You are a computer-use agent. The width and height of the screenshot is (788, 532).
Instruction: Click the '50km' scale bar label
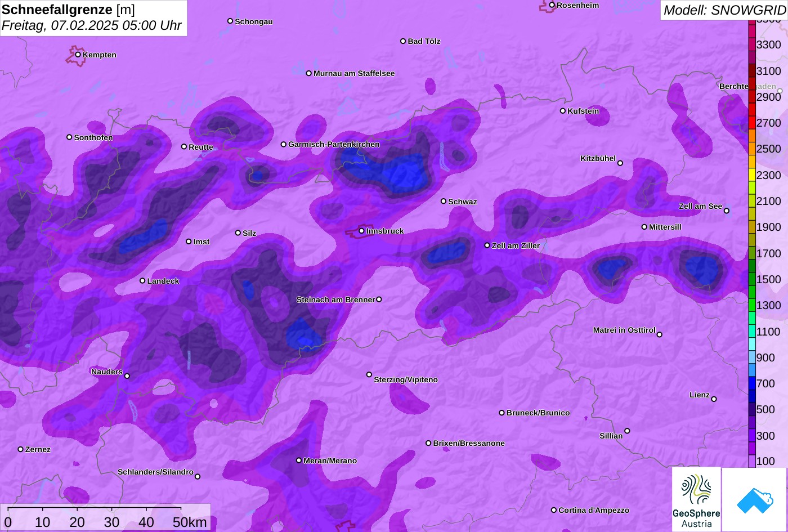coord(190,522)
